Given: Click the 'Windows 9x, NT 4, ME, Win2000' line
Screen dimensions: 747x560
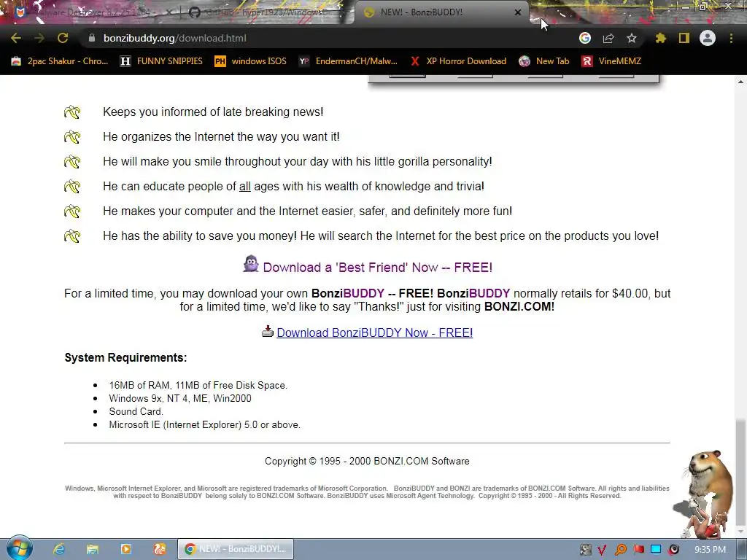Looking at the screenshot, I should [x=180, y=398].
